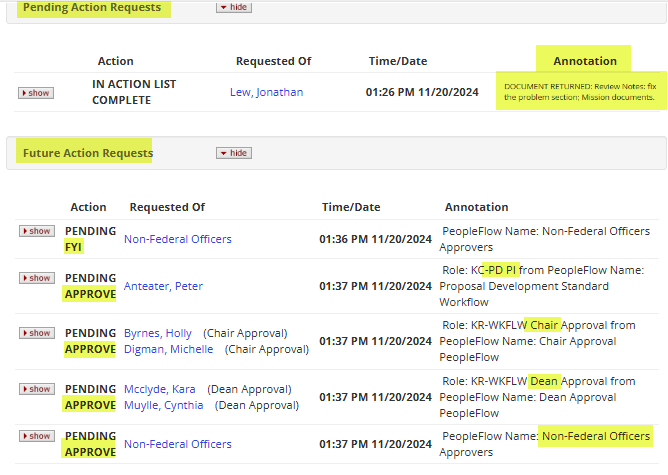668x475 pixels.
Task: Open Non-Federal Officers link in PENDING APPROVE row
Action: click(x=177, y=444)
